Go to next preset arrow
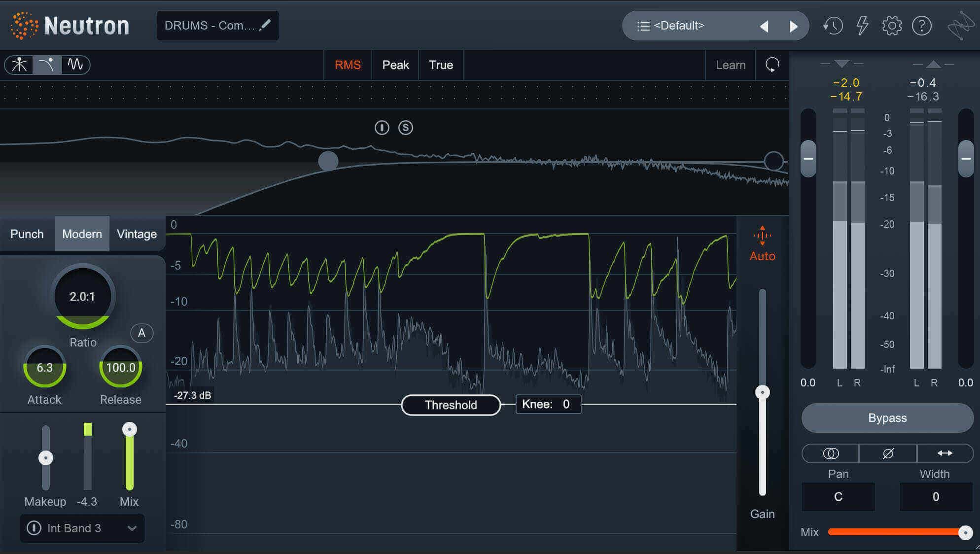This screenshot has height=554, width=980. (x=793, y=26)
